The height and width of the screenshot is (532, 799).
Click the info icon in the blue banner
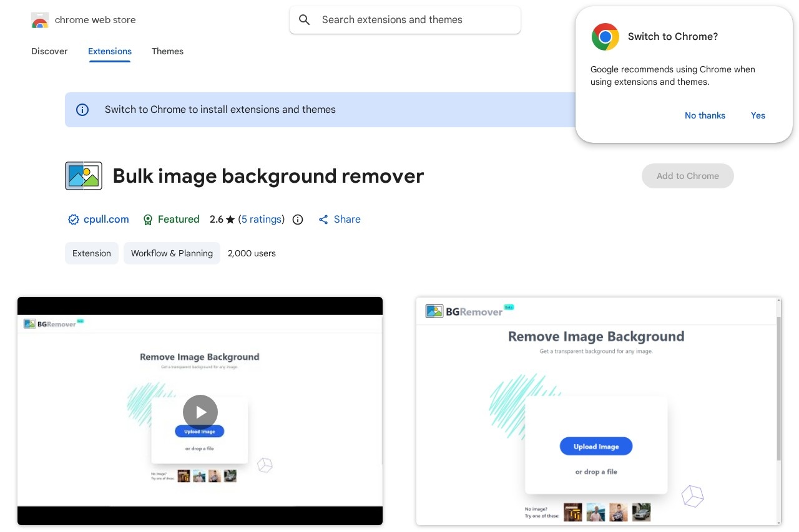[x=82, y=110]
